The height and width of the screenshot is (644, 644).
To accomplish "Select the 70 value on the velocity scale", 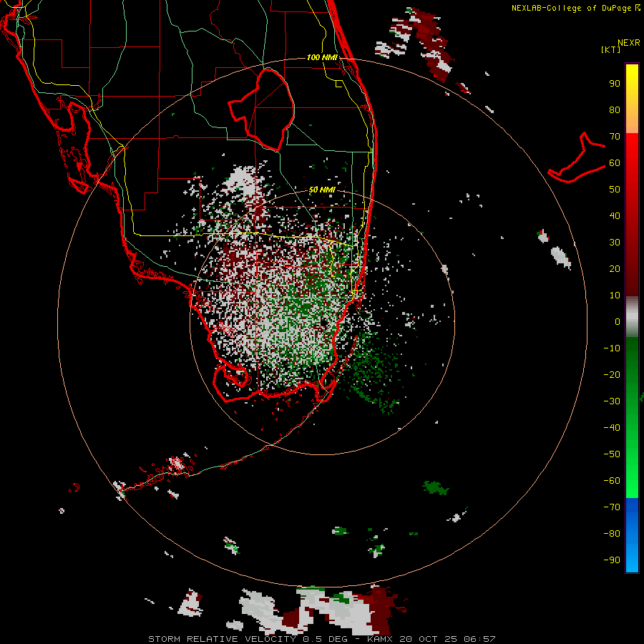I will pyautogui.click(x=615, y=137).
